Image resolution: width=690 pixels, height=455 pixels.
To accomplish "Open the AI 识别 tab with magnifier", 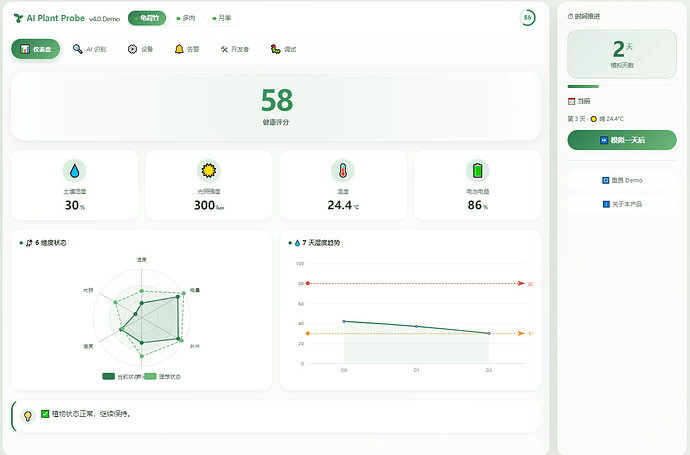I will 89,49.
